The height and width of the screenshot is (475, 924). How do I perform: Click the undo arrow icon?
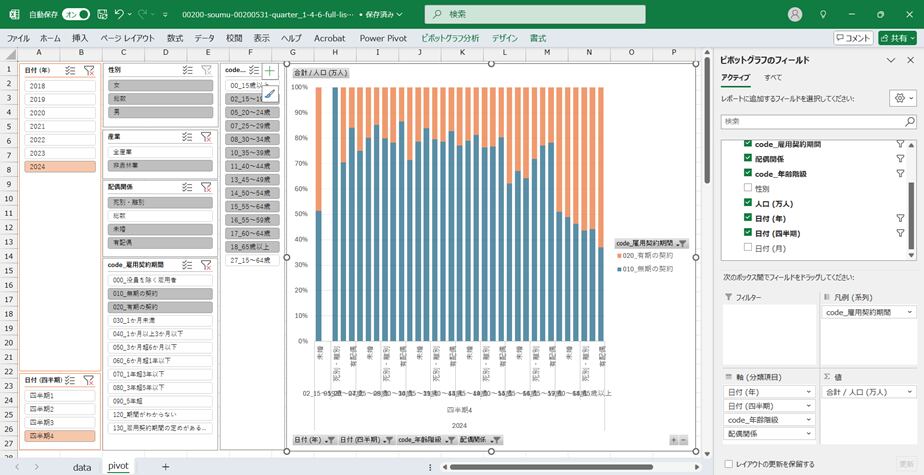(x=120, y=14)
